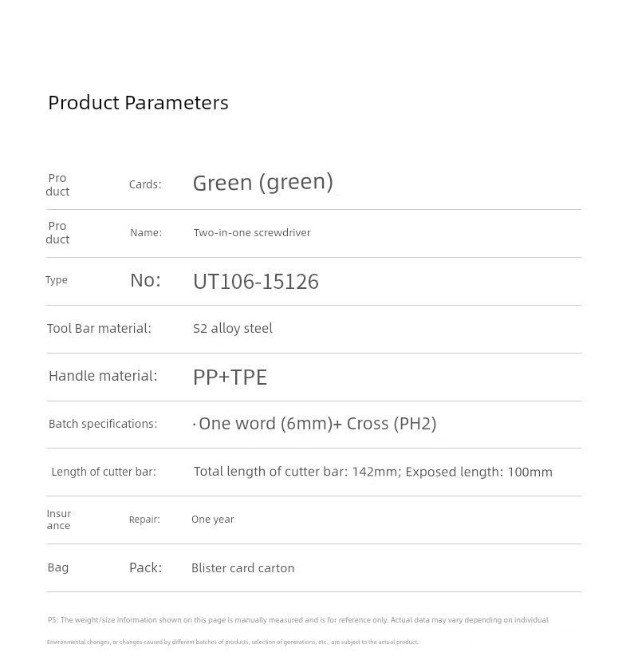Screen dimensions: 630x672
Task: Click the Handle material label
Action: (x=103, y=376)
